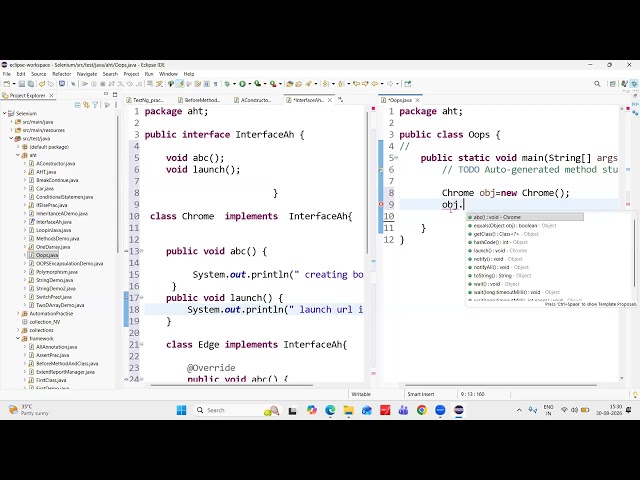640x480 pixels.
Task: Open the Refactor menu
Action: pyautogui.click(x=62, y=74)
